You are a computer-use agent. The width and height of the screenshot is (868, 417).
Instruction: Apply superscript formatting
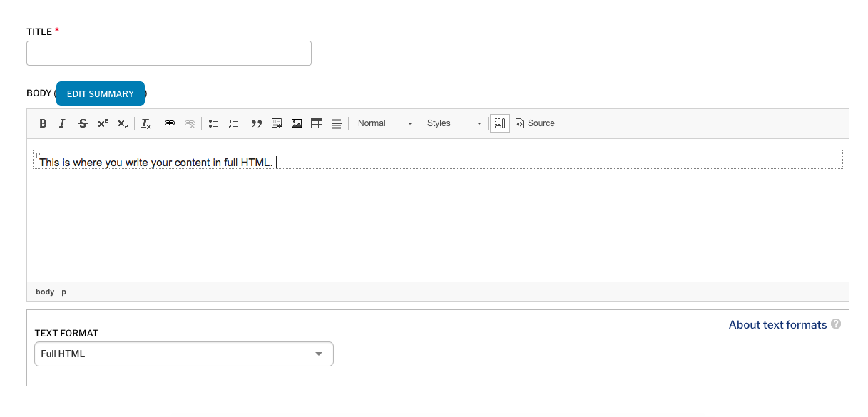coord(103,123)
